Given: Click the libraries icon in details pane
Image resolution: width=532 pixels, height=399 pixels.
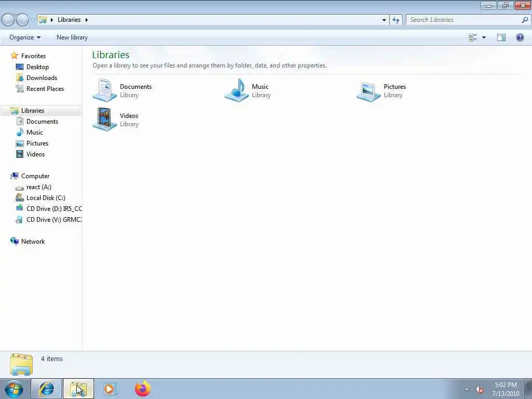Looking at the screenshot, I should 21,364.
